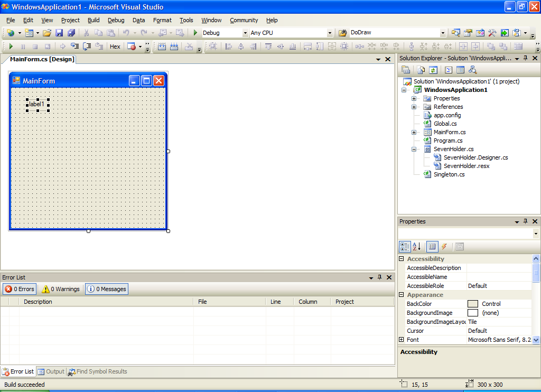Open the Any CPU platform dropdown
The width and height of the screenshot is (541, 392).
(330, 33)
